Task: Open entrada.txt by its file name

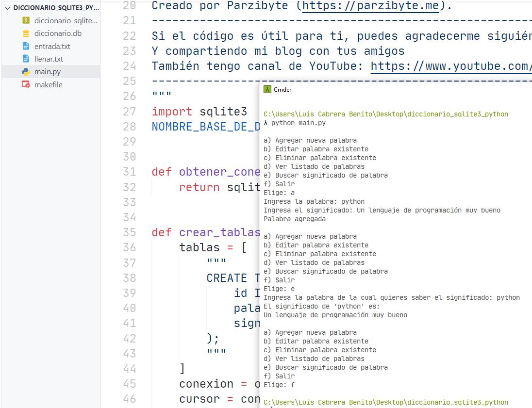Action: click(x=52, y=46)
